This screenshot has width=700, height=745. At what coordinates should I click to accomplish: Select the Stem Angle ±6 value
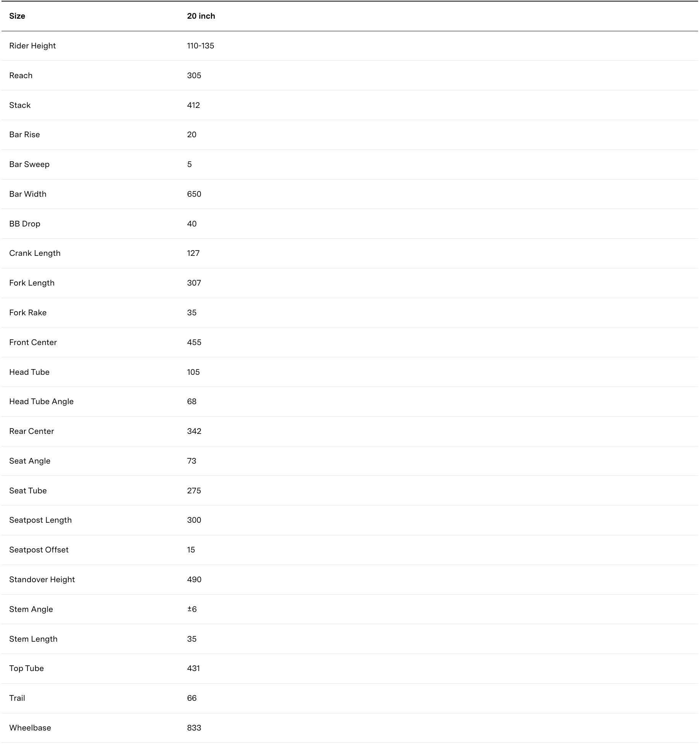pyautogui.click(x=192, y=609)
